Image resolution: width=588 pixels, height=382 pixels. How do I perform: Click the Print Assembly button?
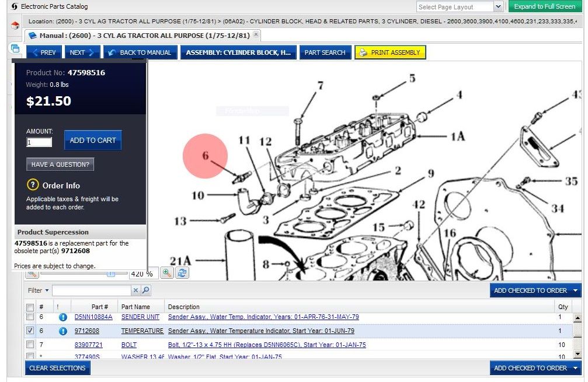pyautogui.click(x=390, y=52)
